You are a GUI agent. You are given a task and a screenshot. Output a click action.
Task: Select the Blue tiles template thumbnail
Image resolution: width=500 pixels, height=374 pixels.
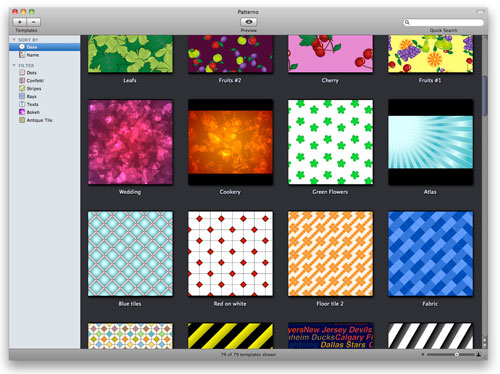[130, 254]
